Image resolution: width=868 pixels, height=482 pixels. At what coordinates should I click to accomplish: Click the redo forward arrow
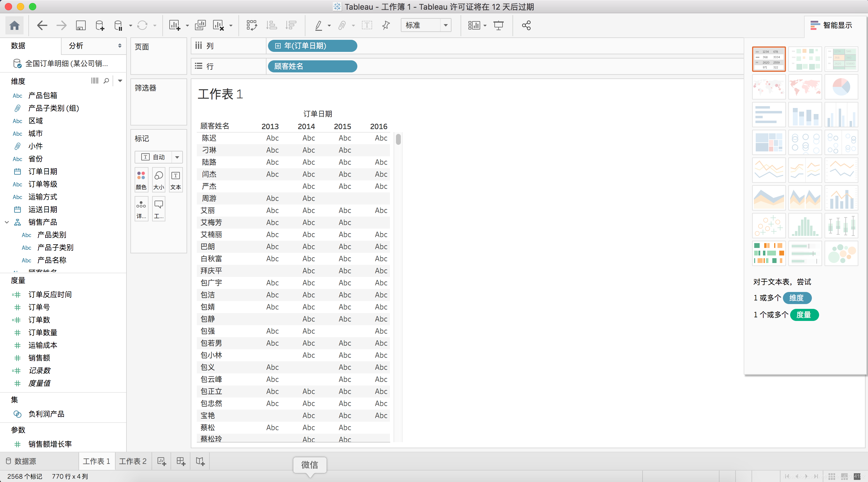(61, 25)
